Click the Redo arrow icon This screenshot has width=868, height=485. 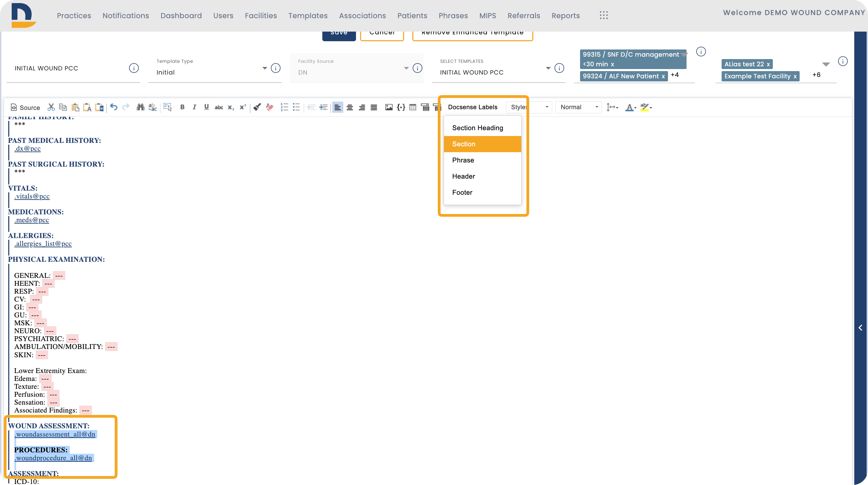pos(126,107)
